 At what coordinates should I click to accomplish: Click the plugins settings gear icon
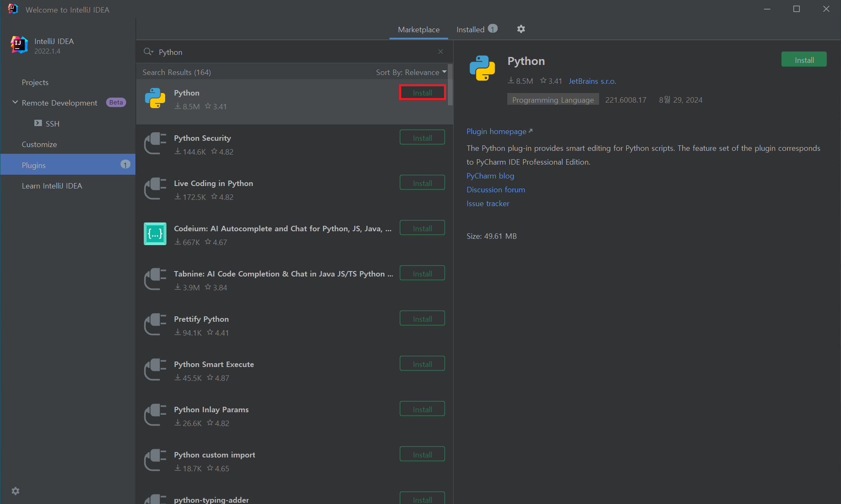(521, 29)
